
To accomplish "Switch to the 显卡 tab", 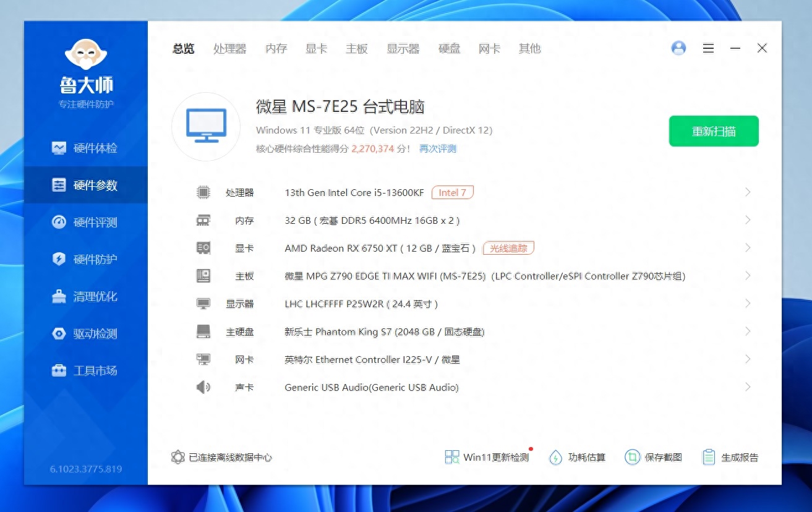I will click(317, 49).
